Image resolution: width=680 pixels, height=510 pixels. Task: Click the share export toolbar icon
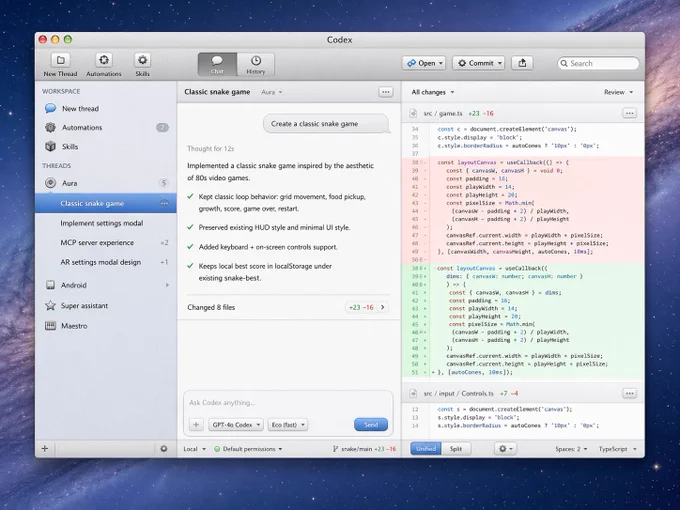click(x=522, y=63)
